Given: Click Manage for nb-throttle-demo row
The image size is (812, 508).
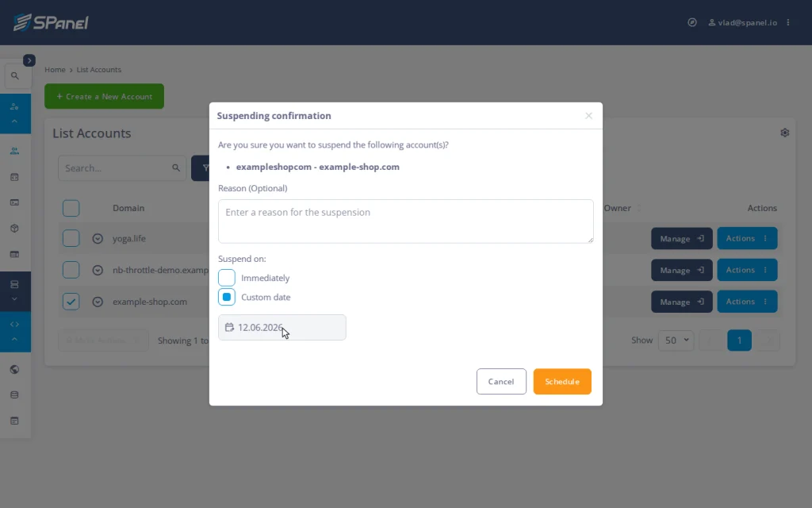Looking at the screenshot, I should pos(681,270).
